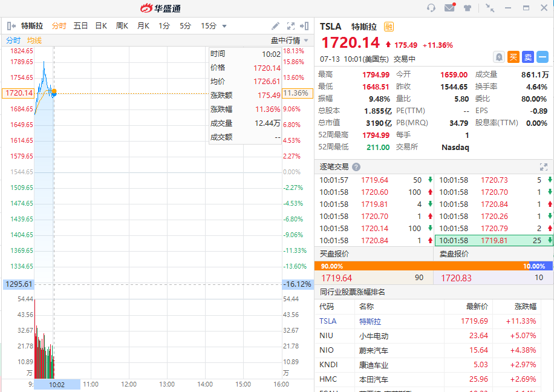This screenshot has height=392, width=554.
Task: Open the 15分 interval dropdown arrow
Action: [224, 26]
